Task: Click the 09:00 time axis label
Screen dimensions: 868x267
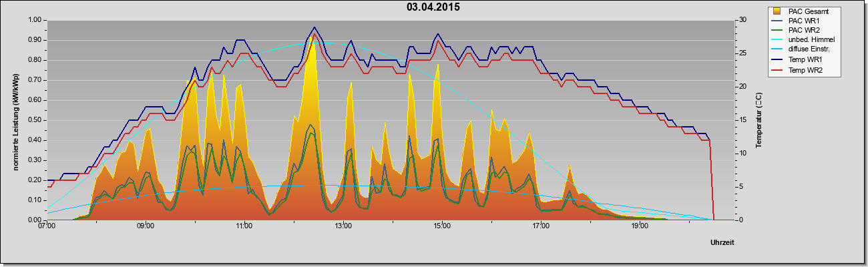Action: click(146, 226)
